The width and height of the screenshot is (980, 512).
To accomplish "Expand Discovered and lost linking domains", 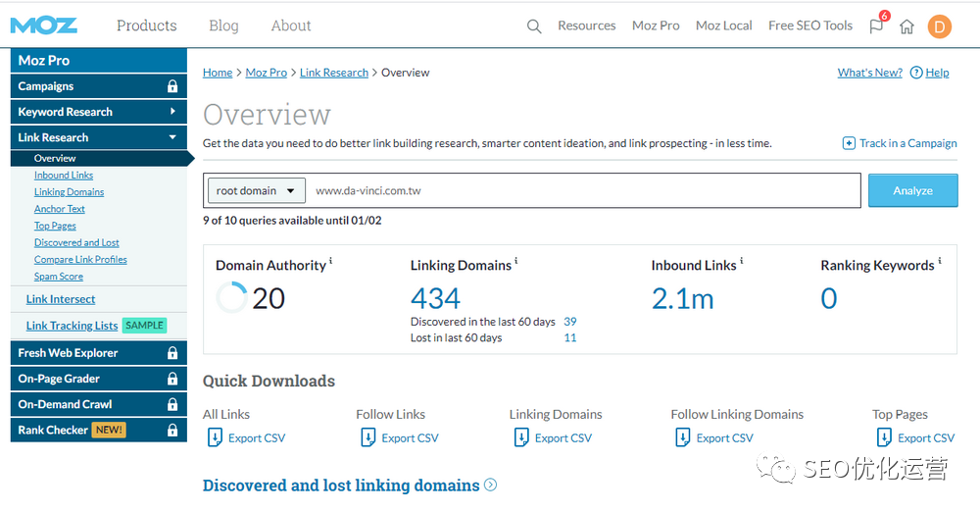I will click(490, 485).
